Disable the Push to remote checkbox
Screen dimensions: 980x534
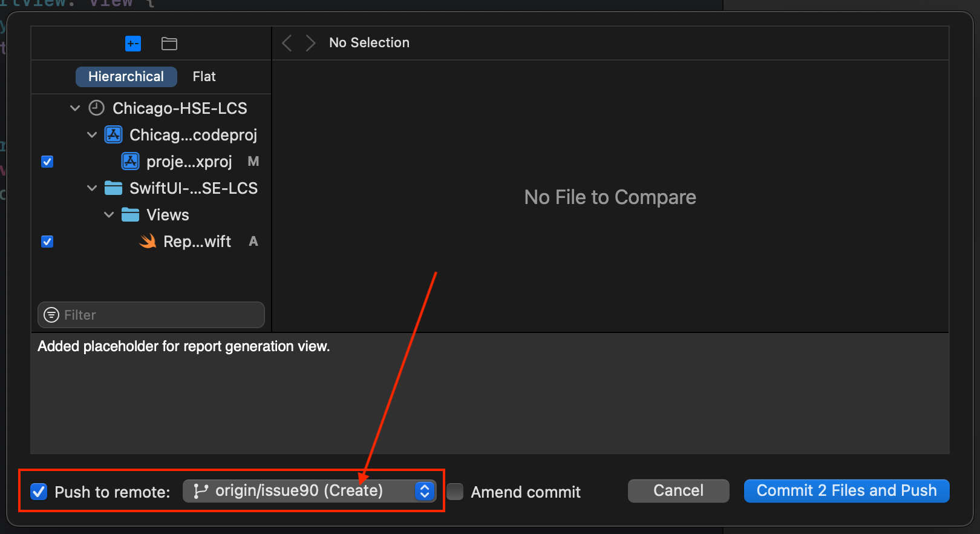click(x=39, y=492)
